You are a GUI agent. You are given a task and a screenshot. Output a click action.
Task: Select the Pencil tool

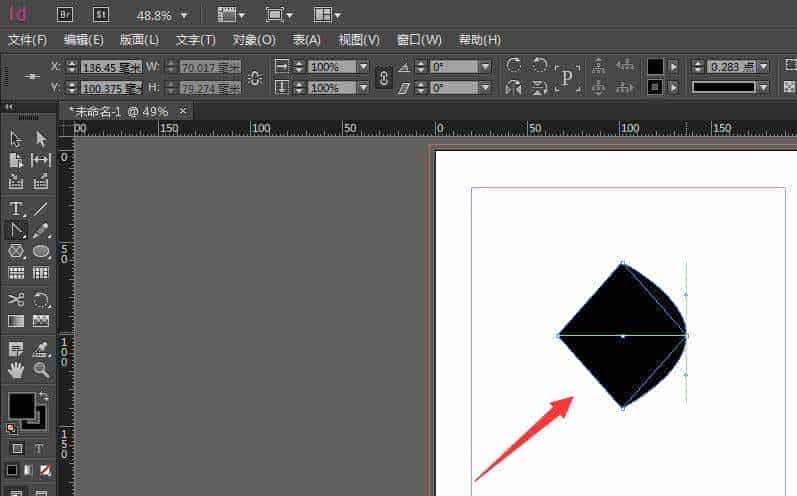pyautogui.click(x=41, y=230)
